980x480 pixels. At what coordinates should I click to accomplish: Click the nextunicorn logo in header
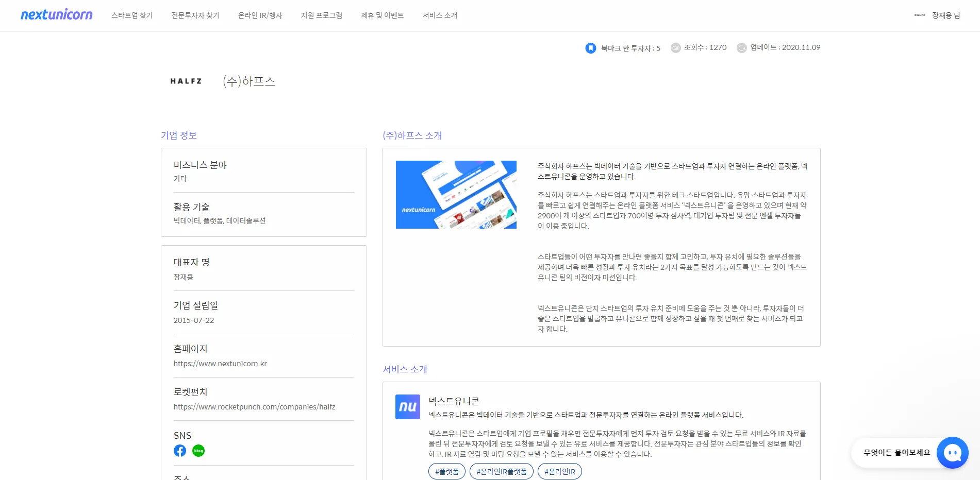(x=57, y=15)
